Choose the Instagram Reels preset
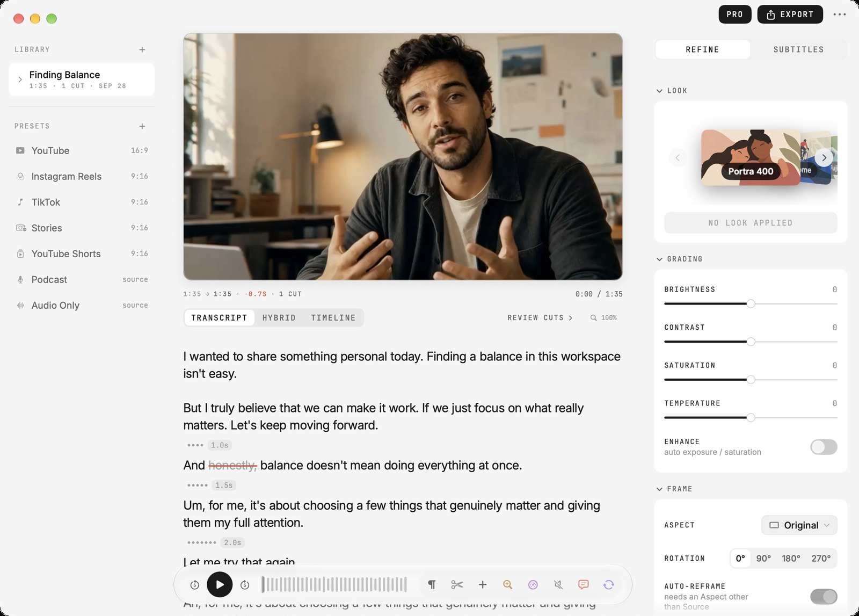This screenshot has height=616, width=859. point(82,177)
